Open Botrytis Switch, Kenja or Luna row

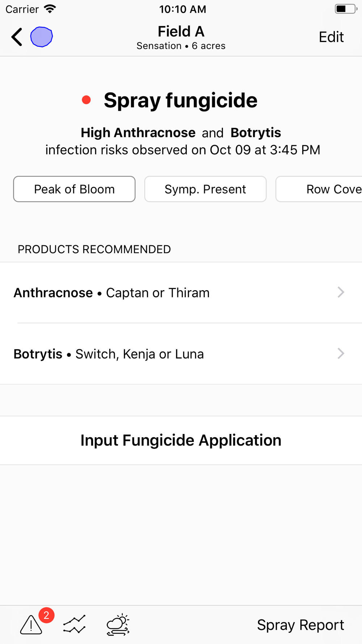[x=181, y=354]
